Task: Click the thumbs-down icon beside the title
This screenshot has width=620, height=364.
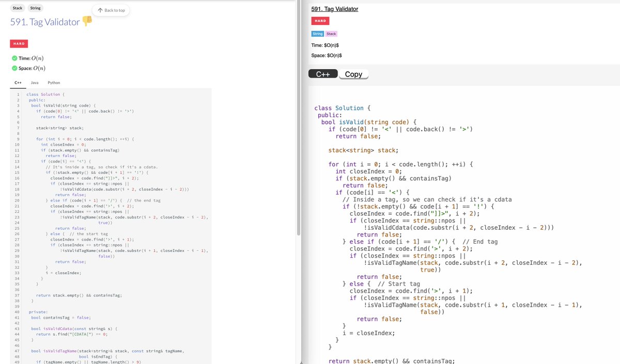Action: point(87,21)
